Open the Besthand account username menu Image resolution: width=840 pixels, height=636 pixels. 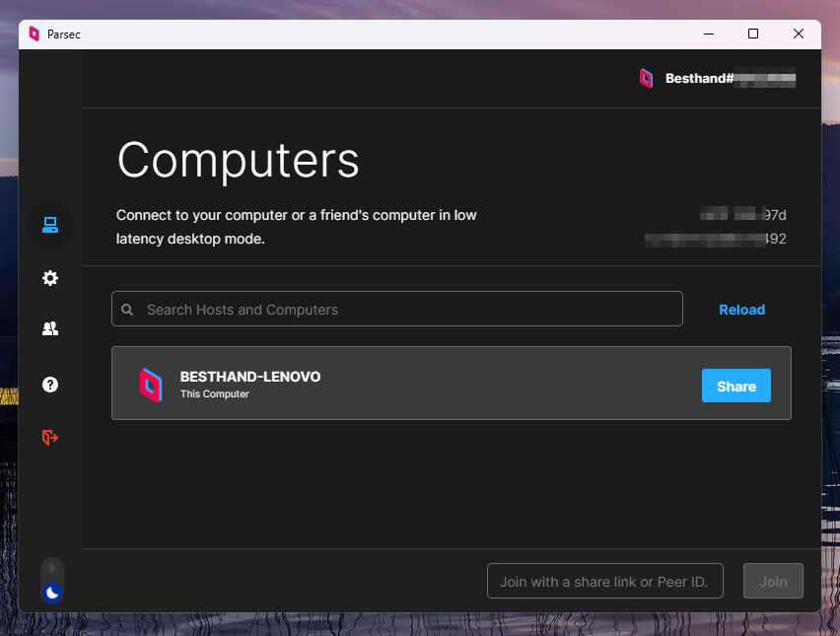(x=729, y=79)
